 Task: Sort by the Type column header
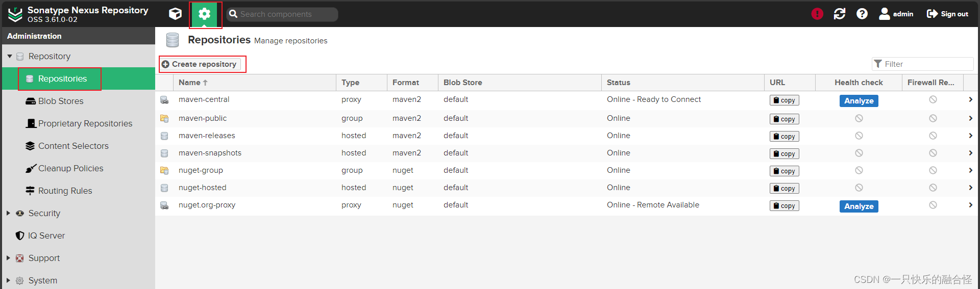coord(361,82)
